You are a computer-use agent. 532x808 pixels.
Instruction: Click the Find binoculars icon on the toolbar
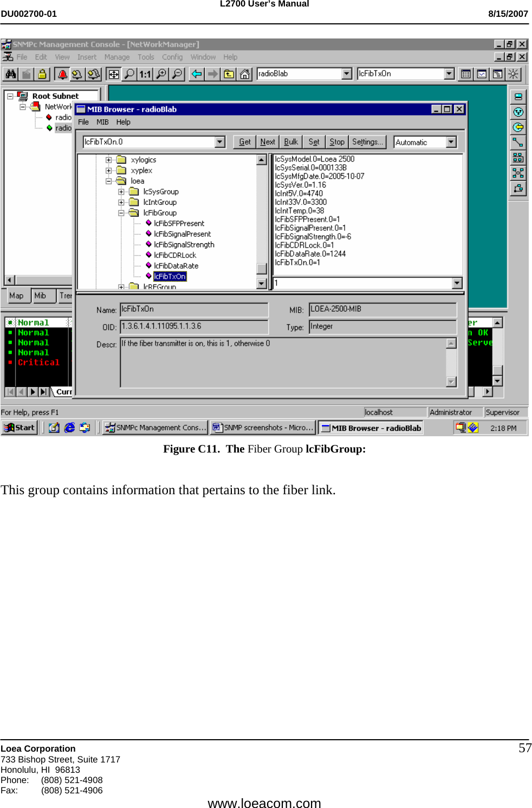click(x=10, y=74)
